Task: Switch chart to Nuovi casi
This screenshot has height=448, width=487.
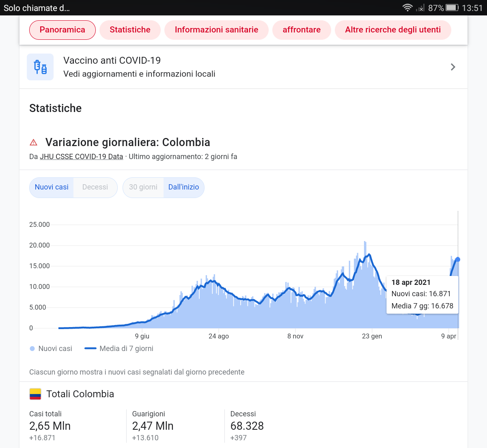Action: (x=52, y=187)
